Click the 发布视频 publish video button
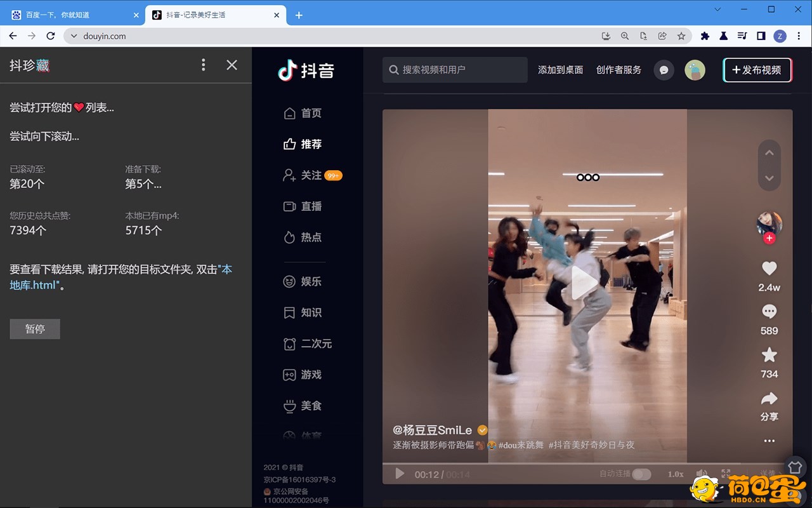The width and height of the screenshot is (812, 508). 757,70
